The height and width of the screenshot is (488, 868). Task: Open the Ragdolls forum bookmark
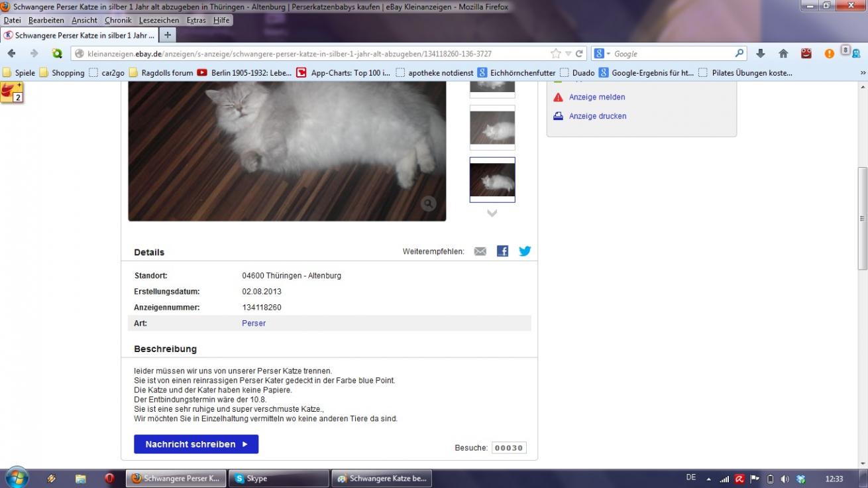[161, 73]
